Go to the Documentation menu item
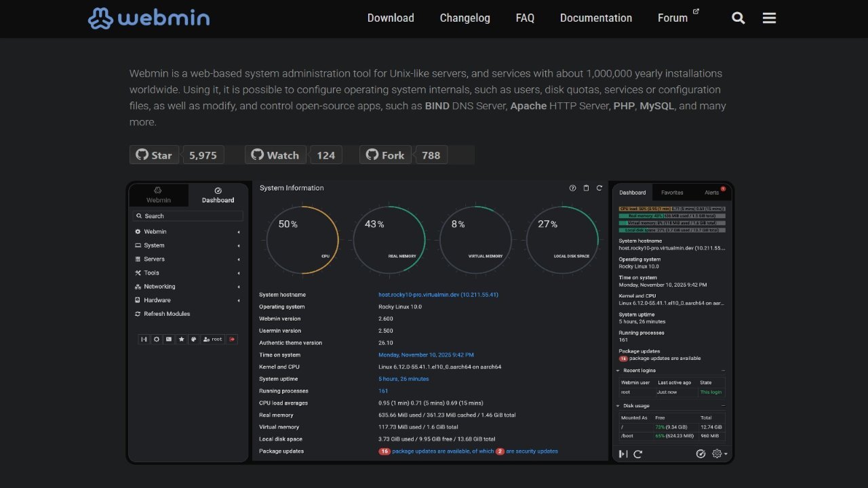 [596, 18]
